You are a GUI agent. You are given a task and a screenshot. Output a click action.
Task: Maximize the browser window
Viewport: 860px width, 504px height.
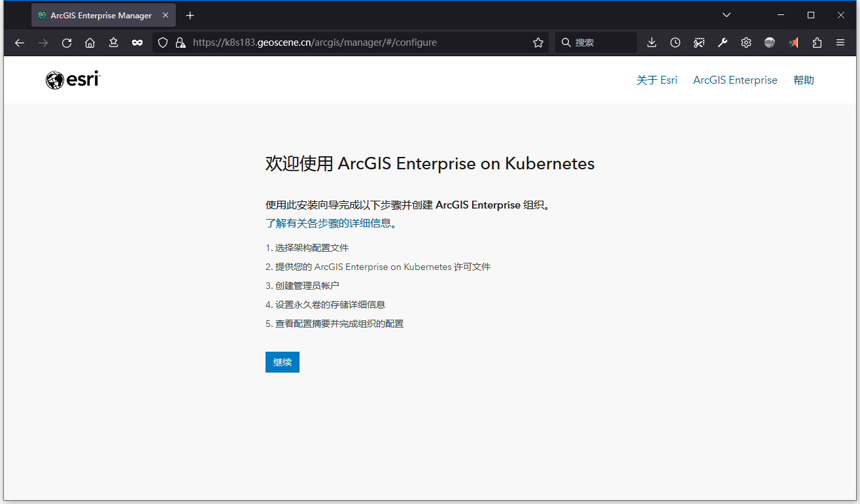click(811, 15)
